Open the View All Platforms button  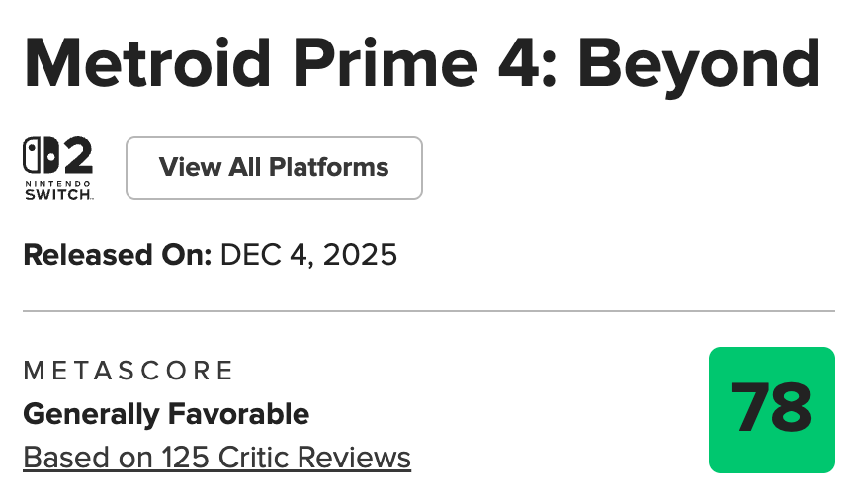(x=274, y=168)
